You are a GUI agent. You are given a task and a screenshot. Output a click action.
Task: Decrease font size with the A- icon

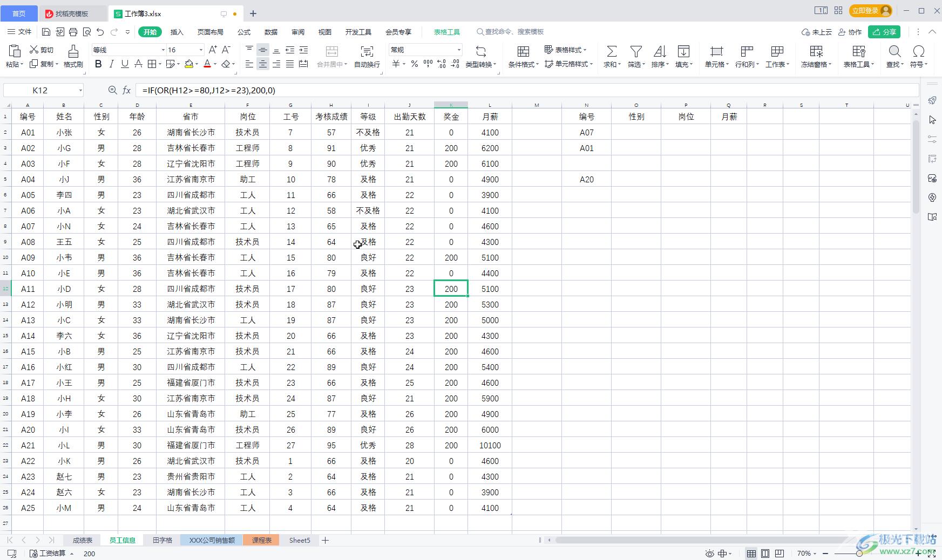point(226,50)
